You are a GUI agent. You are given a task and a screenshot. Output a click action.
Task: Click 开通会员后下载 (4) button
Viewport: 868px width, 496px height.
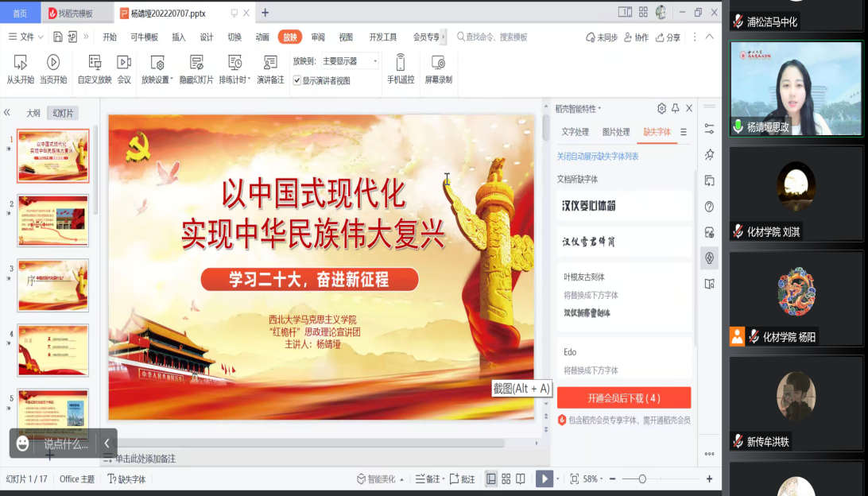pyautogui.click(x=624, y=398)
